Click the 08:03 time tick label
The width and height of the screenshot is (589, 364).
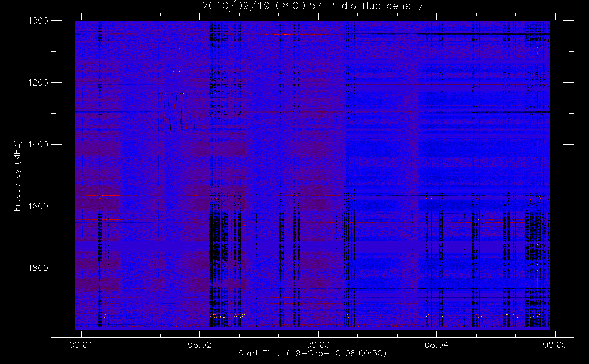[x=318, y=345]
